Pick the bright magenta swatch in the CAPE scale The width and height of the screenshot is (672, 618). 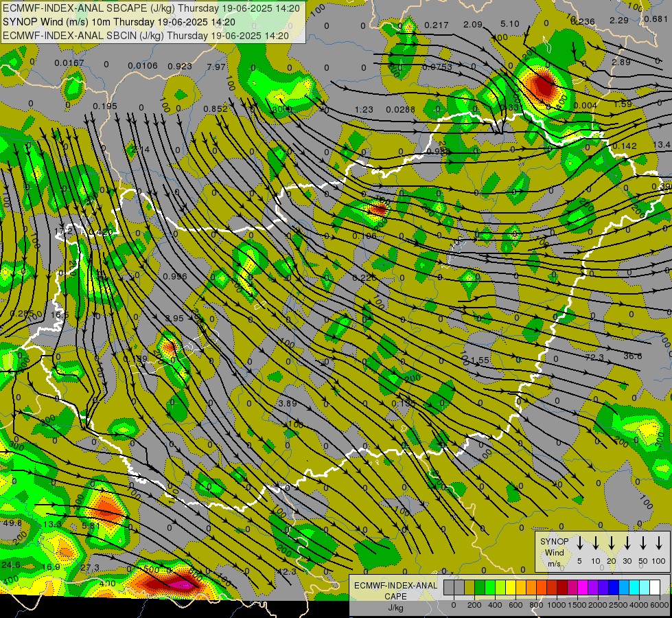pyautogui.click(x=583, y=588)
